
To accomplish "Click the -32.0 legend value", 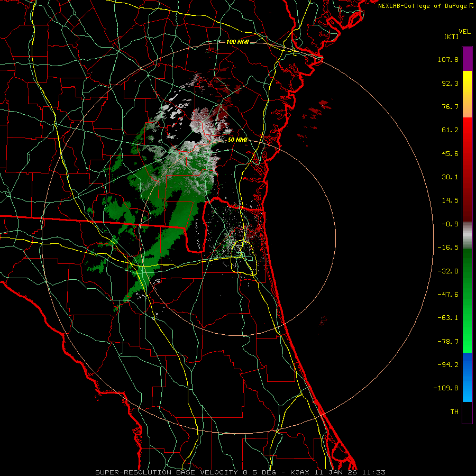I will (x=448, y=271).
